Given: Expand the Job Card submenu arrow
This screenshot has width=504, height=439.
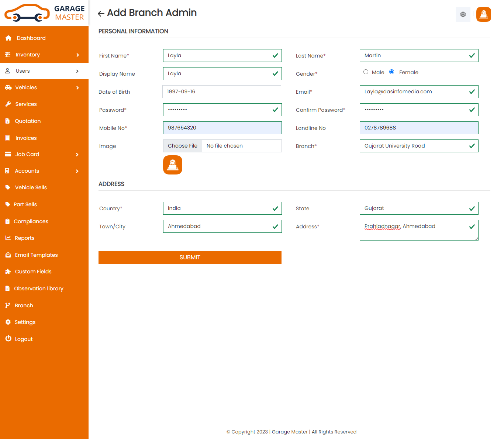Looking at the screenshot, I should pos(77,155).
